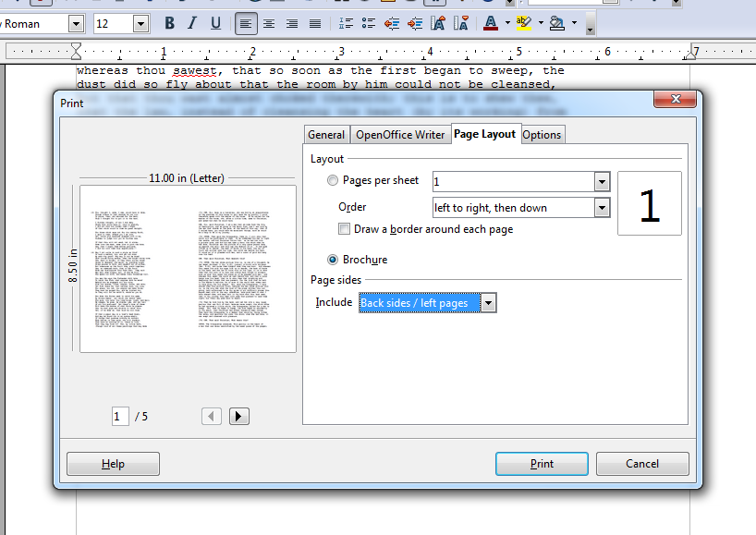
Task: Open the font name dropdown
Action: pos(76,24)
